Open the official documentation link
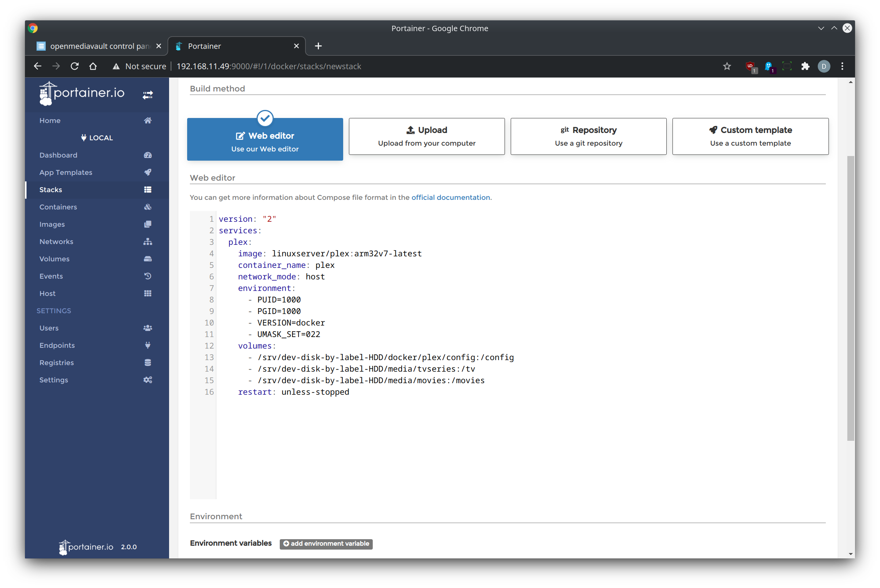 [x=450, y=197]
